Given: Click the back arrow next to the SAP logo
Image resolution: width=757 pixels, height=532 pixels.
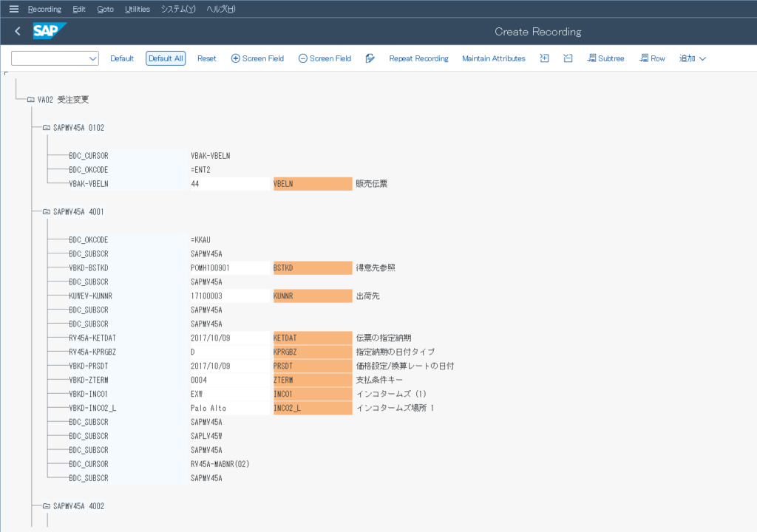Looking at the screenshot, I should pyautogui.click(x=16, y=32).
